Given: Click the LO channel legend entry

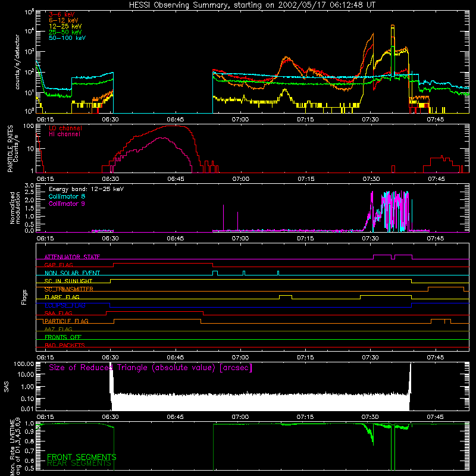Looking at the screenshot, I should (65, 128).
